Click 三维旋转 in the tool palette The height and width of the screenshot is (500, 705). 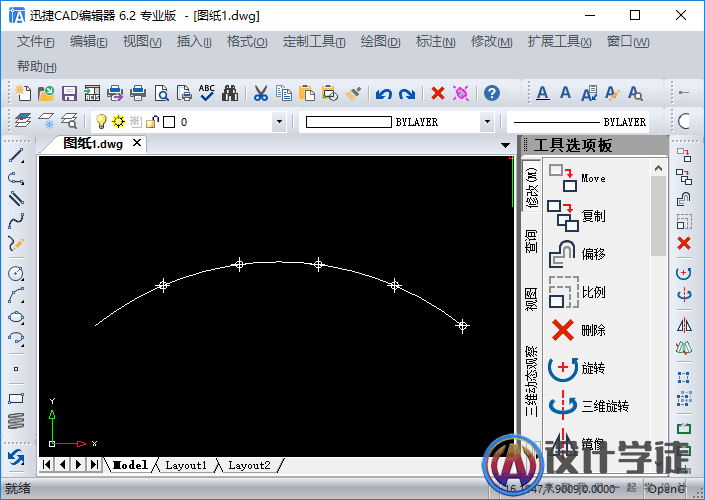589,406
